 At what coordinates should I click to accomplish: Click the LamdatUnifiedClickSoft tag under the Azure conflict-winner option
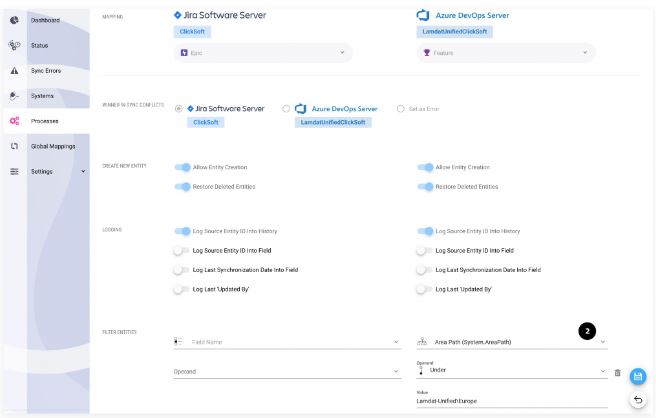point(333,122)
